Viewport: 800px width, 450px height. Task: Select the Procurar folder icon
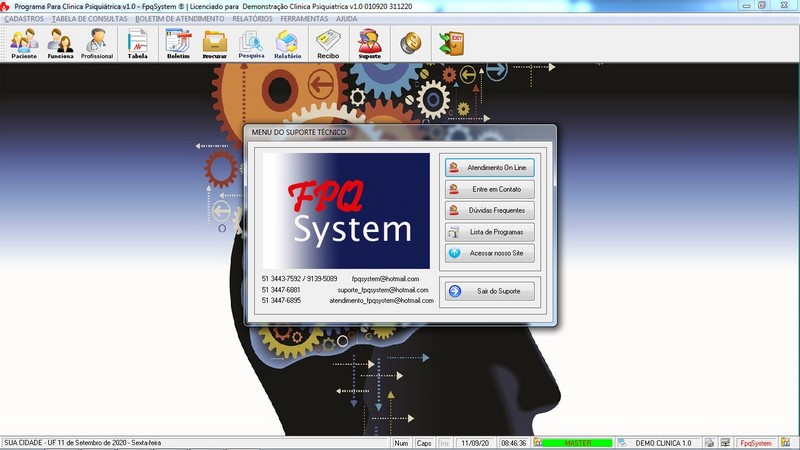(x=214, y=43)
